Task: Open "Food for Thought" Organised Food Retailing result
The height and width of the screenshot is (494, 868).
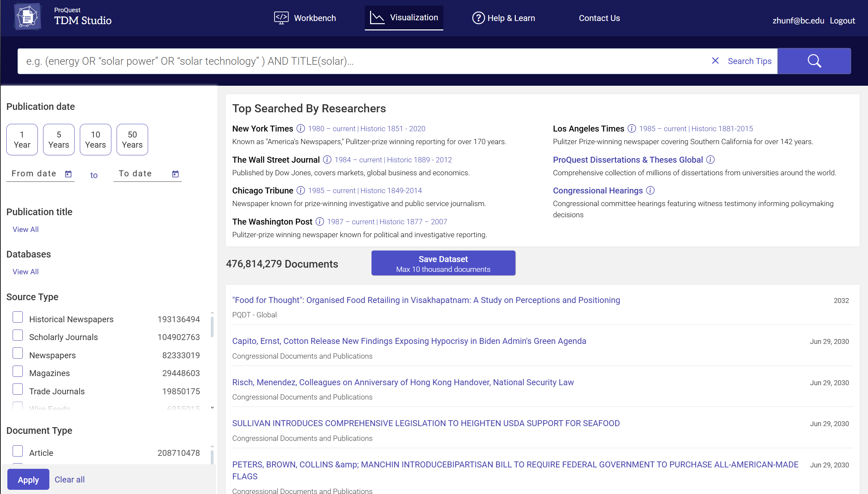Action: 426,300
